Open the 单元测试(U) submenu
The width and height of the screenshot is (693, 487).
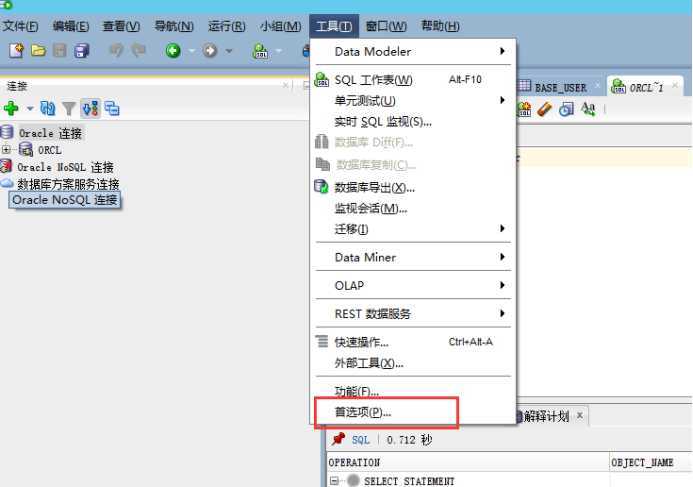point(413,101)
